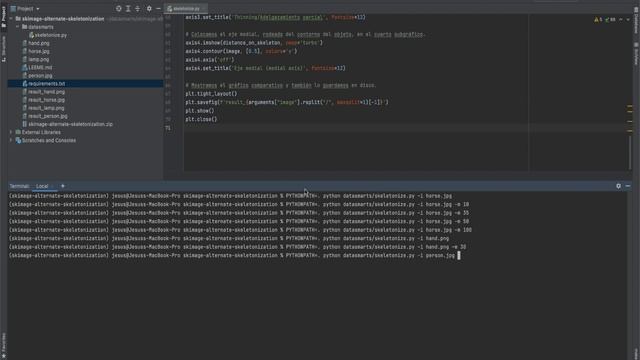Screen dimensions: 640x360
Task: Click the axis4.contour code line
Action: coord(241,51)
